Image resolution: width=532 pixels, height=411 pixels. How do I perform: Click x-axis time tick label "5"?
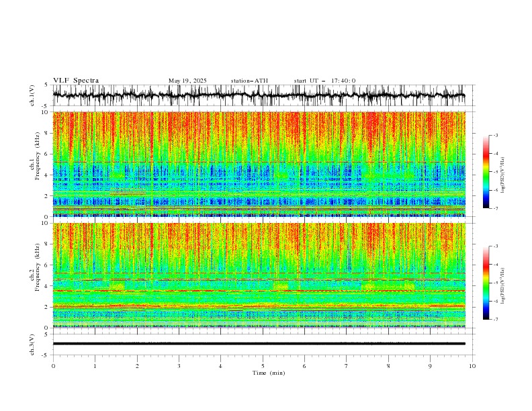tap(263, 366)
